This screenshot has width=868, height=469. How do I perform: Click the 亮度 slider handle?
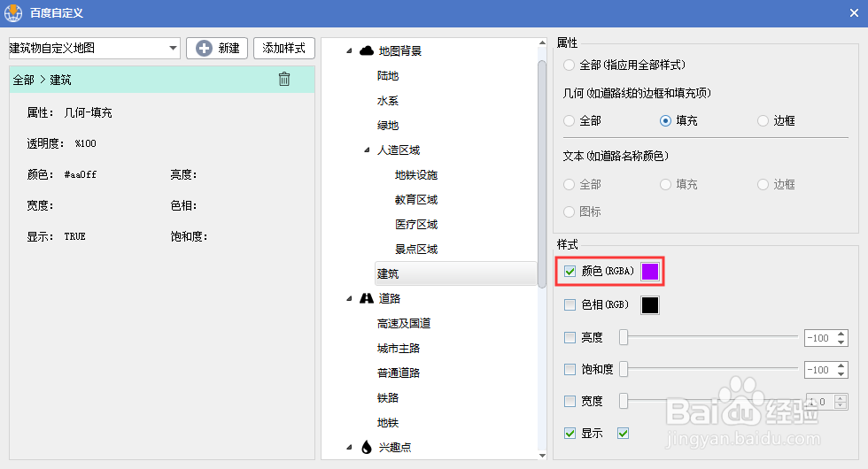624,337
